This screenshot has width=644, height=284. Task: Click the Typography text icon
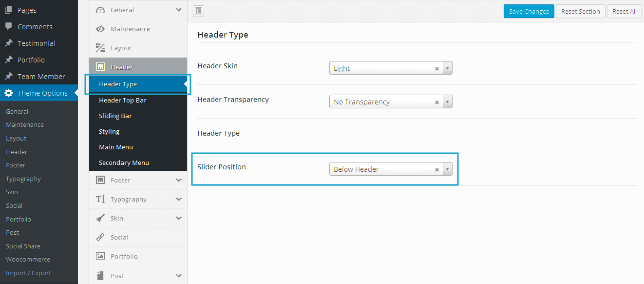click(x=100, y=199)
